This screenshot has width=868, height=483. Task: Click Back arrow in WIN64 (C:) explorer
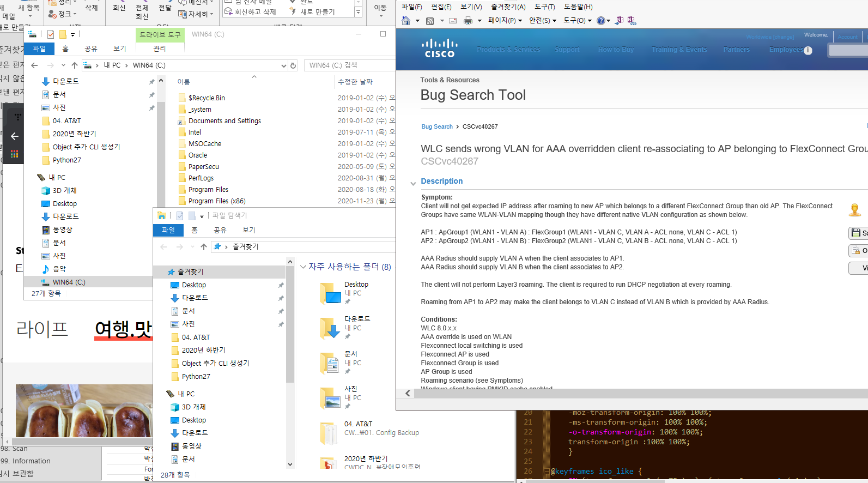pyautogui.click(x=34, y=65)
